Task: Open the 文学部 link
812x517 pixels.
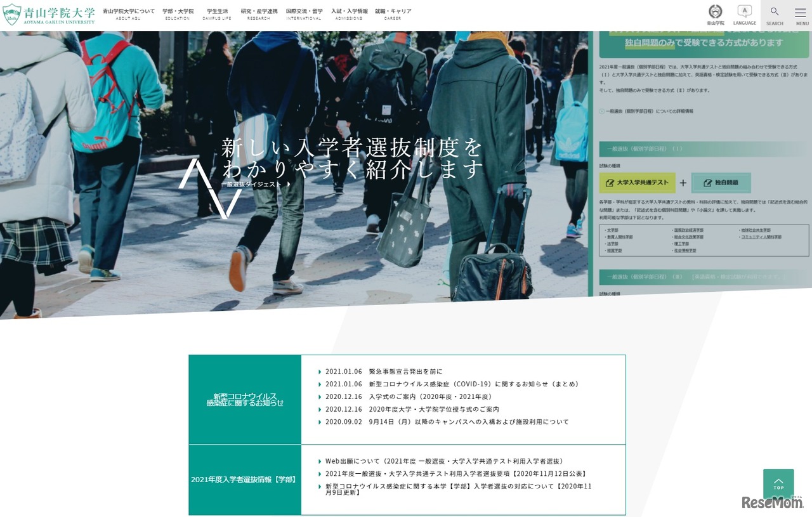Action: pyautogui.click(x=614, y=230)
